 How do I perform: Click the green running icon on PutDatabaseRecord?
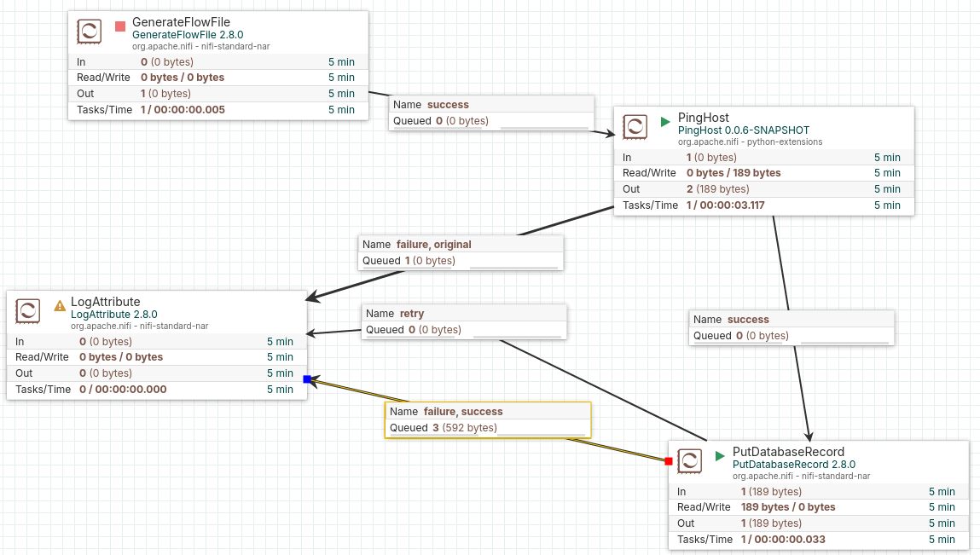tap(720, 456)
